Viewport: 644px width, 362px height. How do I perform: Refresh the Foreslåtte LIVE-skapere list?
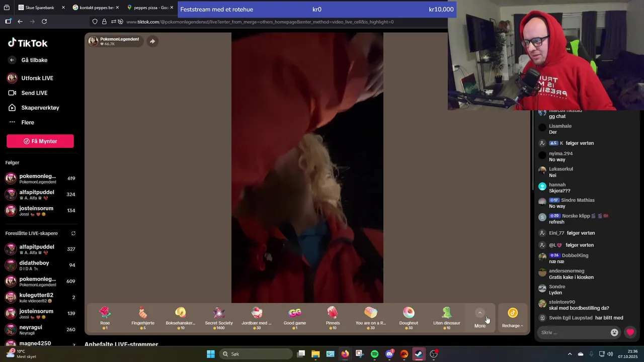point(73,233)
